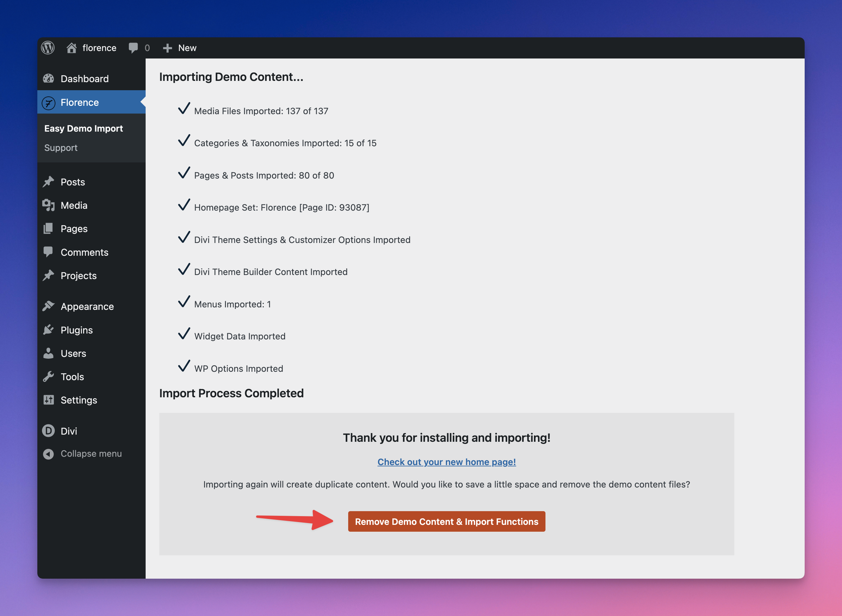This screenshot has height=616, width=842.
Task: Click the Media library icon in sidebar
Action: (49, 205)
